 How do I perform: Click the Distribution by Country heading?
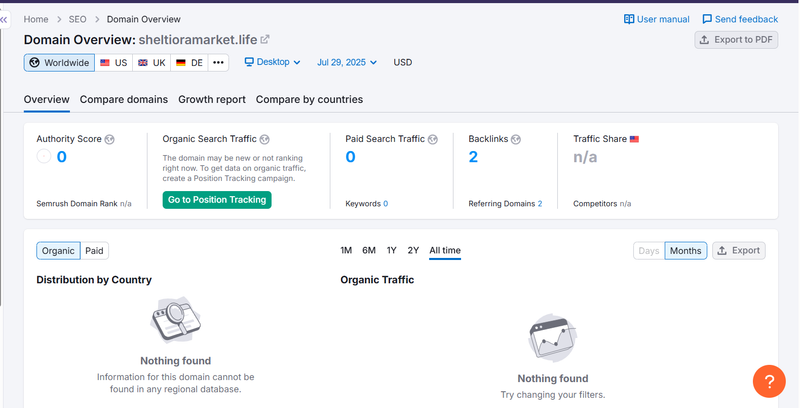94,280
